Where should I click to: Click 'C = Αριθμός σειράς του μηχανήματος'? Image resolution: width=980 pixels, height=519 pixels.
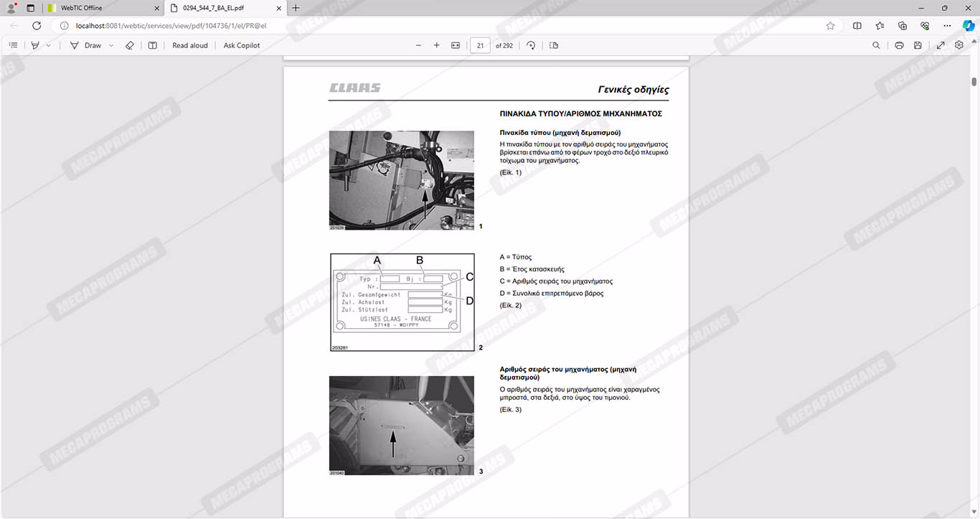[556, 281]
